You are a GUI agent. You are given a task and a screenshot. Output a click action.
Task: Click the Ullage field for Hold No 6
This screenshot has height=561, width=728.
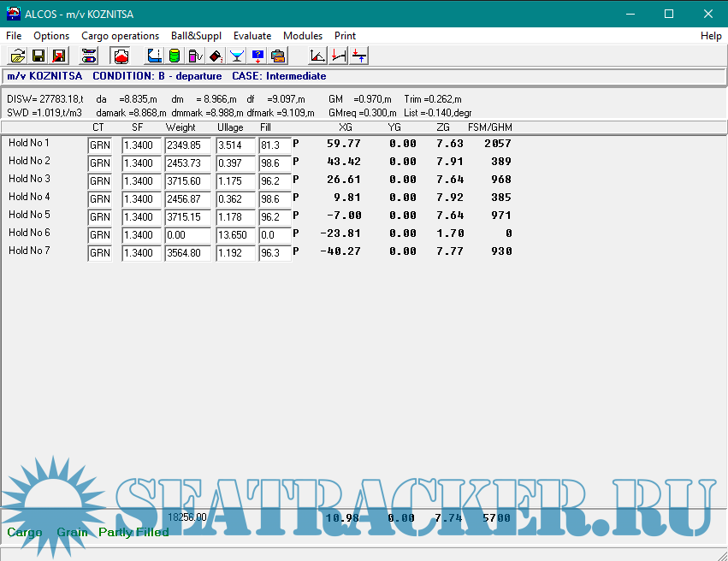(235, 235)
